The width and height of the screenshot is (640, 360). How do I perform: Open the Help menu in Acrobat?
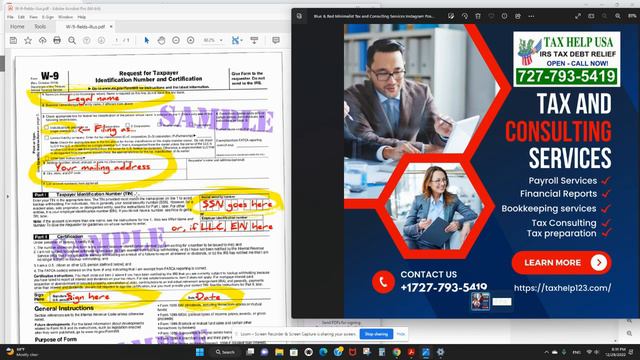[82, 17]
